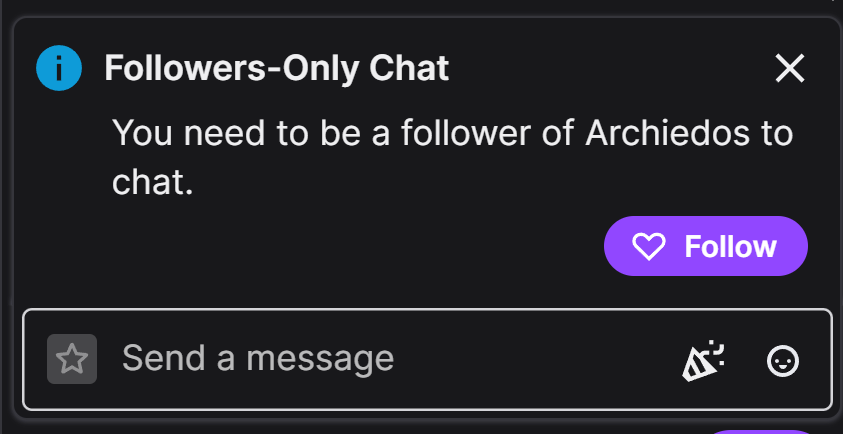This screenshot has height=434, width=843.
Task: Follow Archiedos using the purple button
Action: (706, 246)
